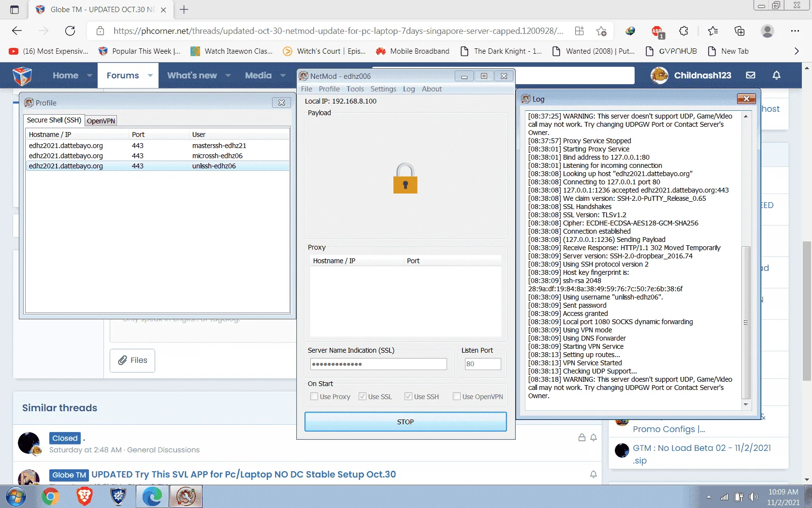The image size is (812, 508).
Task: Open Collections icon in toolbar
Action: pyautogui.click(x=739, y=31)
